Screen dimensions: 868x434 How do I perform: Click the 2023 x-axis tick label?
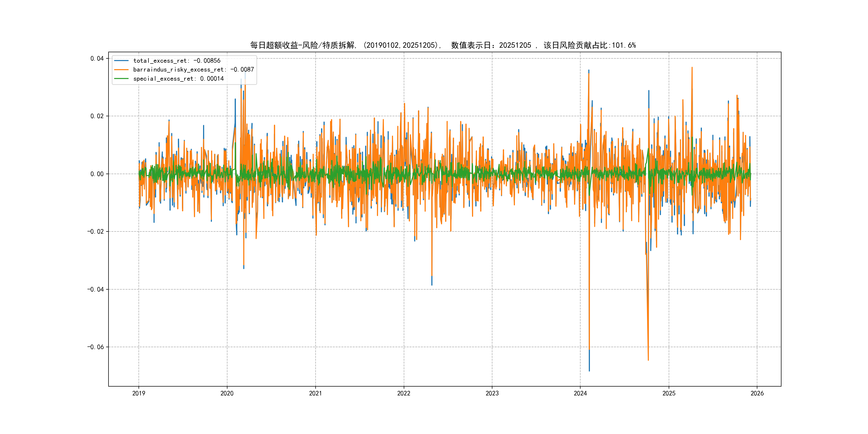[492, 393]
